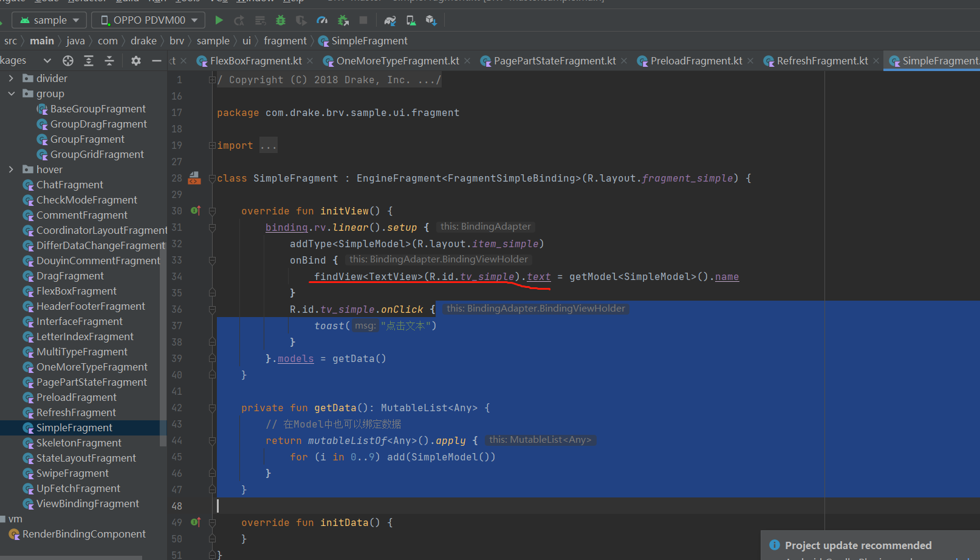Open the Device Manager icon
This screenshot has height=560, width=980.
pos(411,20)
